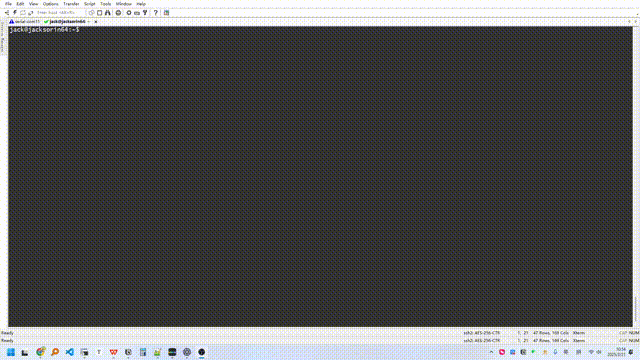
Task: Click the Find binoculars toolbar icon
Action: tap(107, 13)
